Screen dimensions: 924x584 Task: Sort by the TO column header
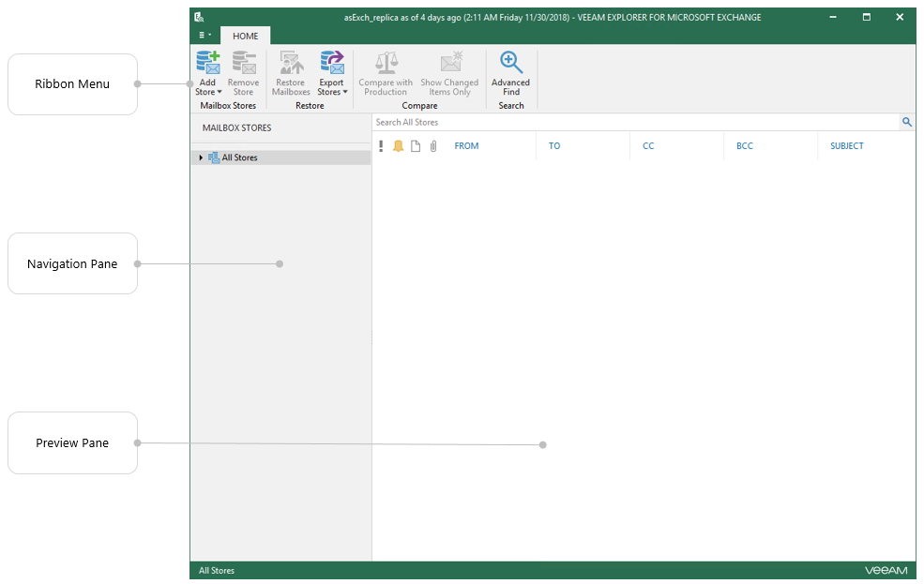pos(553,146)
